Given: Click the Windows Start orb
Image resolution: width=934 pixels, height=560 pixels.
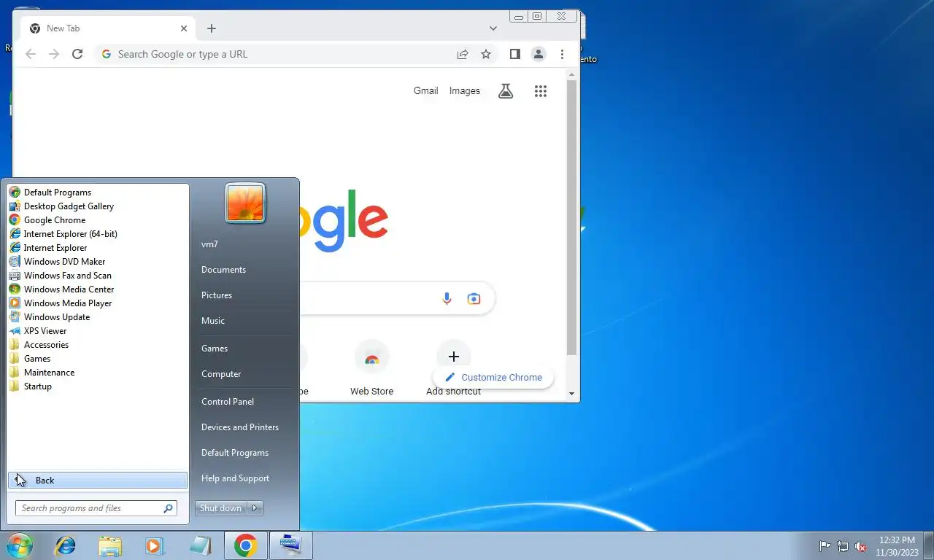Looking at the screenshot, I should click(20, 545).
